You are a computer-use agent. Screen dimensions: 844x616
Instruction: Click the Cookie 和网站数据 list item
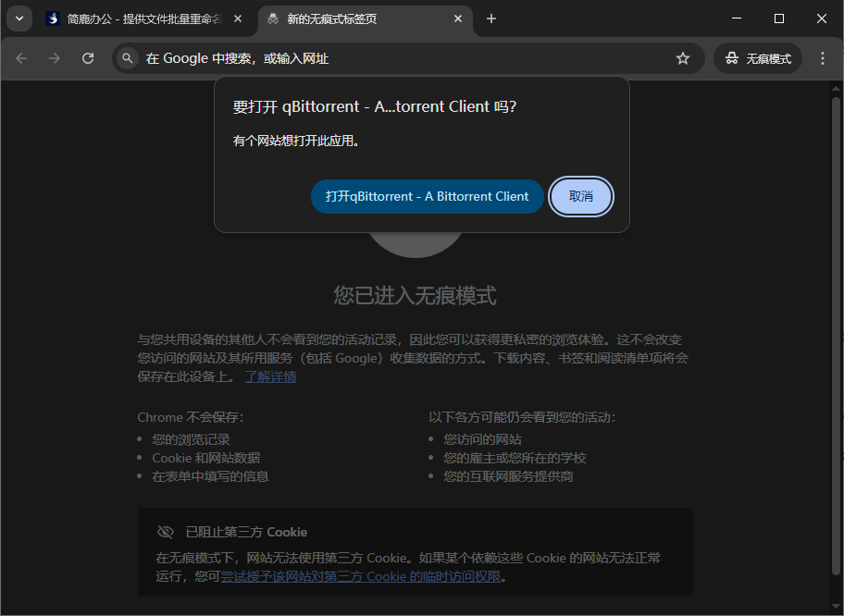[206, 458]
